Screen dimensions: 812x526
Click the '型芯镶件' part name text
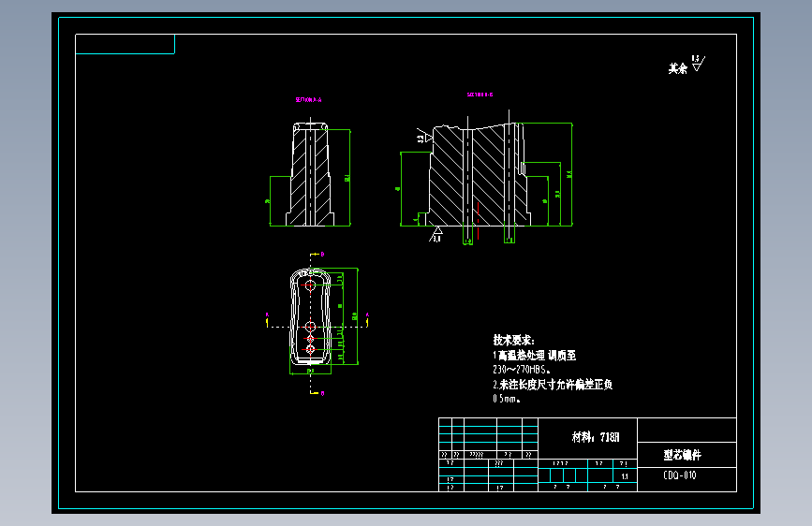tap(682, 455)
